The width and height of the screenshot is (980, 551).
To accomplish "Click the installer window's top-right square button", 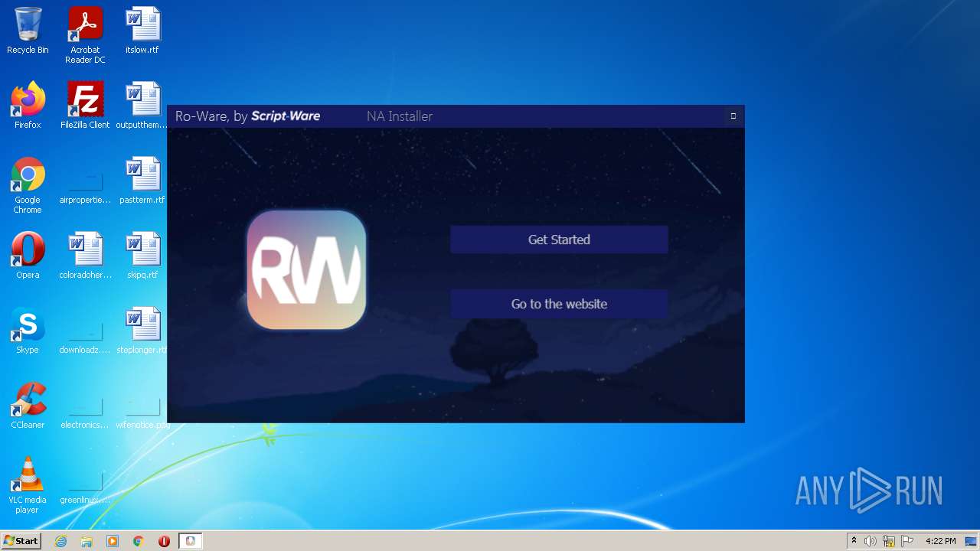I will click(x=733, y=116).
